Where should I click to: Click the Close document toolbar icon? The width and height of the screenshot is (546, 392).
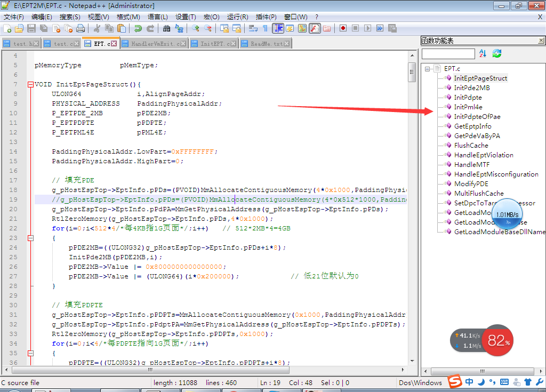click(x=56, y=29)
